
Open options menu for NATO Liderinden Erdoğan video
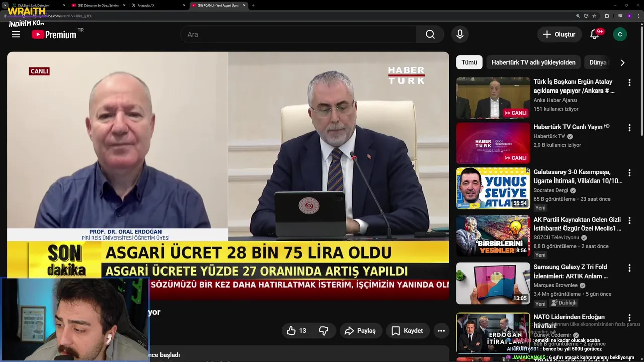pos(629,318)
